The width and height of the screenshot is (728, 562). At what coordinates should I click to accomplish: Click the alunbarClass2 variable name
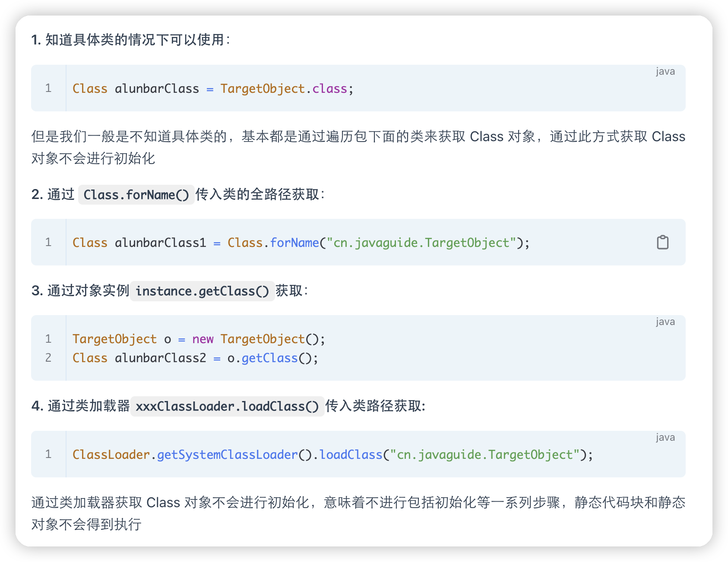pos(160,358)
